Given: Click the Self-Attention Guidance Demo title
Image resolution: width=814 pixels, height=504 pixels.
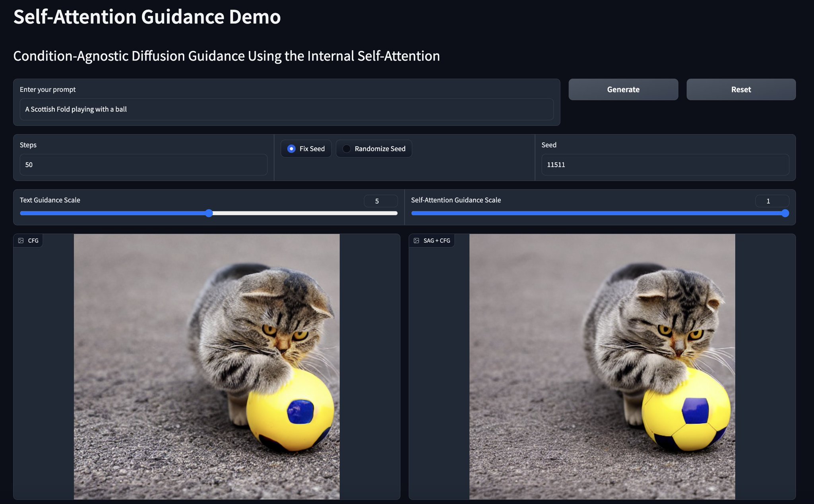Looking at the screenshot, I should [x=147, y=17].
